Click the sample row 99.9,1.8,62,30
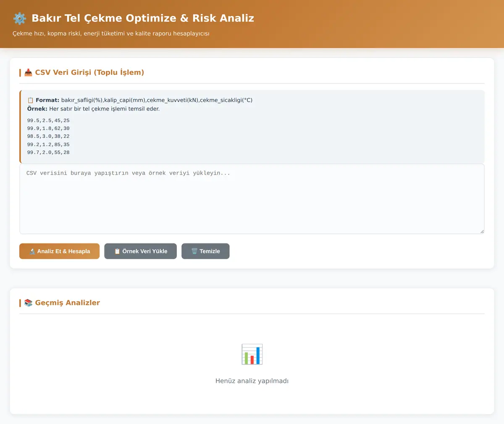 pos(48,128)
